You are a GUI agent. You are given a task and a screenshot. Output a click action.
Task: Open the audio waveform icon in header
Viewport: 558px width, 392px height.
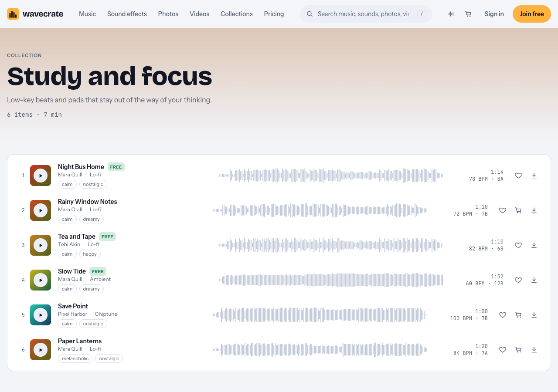(451, 14)
